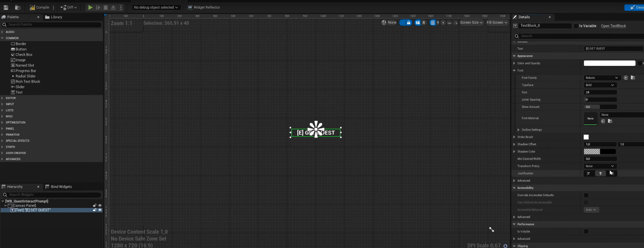Image resolution: width=644 pixels, height=248 pixels.
Task: Select center text justification
Action: pos(600,173)
